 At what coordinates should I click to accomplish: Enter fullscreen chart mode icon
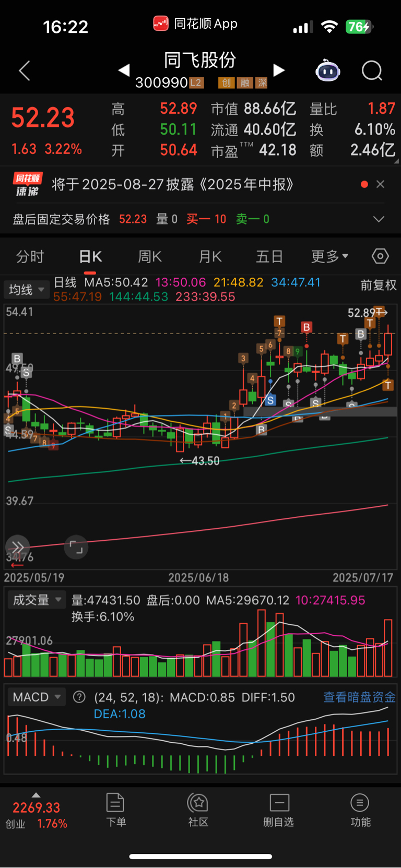tap(76, 548)
